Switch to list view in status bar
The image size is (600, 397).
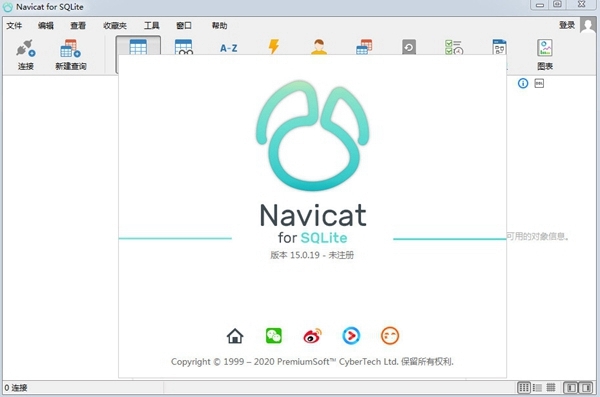tap(537, 388)
